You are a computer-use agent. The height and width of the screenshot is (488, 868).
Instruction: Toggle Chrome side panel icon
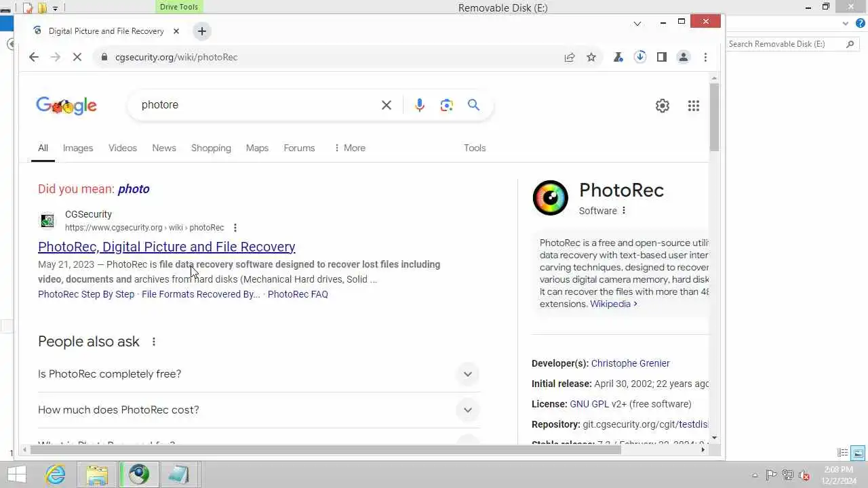pos(661,57)
